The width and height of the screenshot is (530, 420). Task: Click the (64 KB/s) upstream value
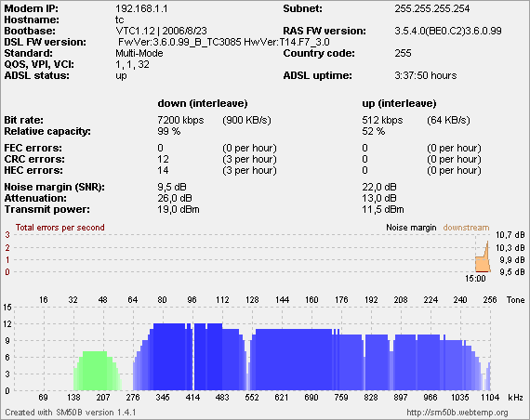point(448,120)
